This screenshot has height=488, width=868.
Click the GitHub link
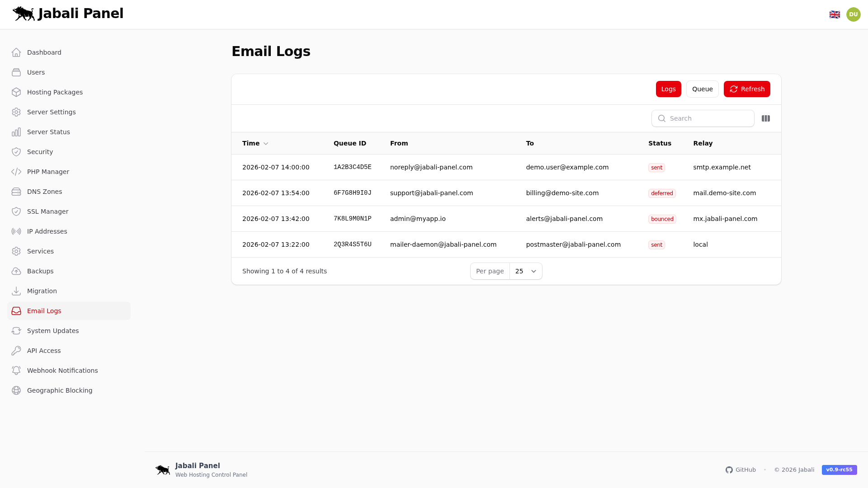745,469
